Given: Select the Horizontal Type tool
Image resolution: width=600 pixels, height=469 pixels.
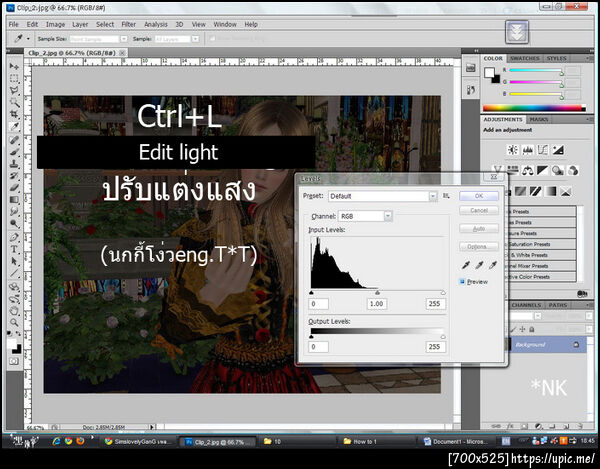Looking at the screenshot, I should click(x=14, y=249).
